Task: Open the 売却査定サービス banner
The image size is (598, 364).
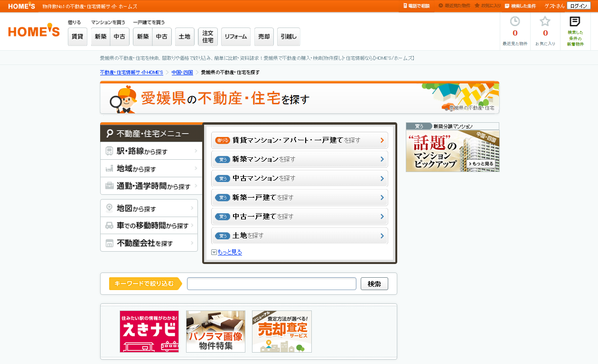Action: pos(282,332)
